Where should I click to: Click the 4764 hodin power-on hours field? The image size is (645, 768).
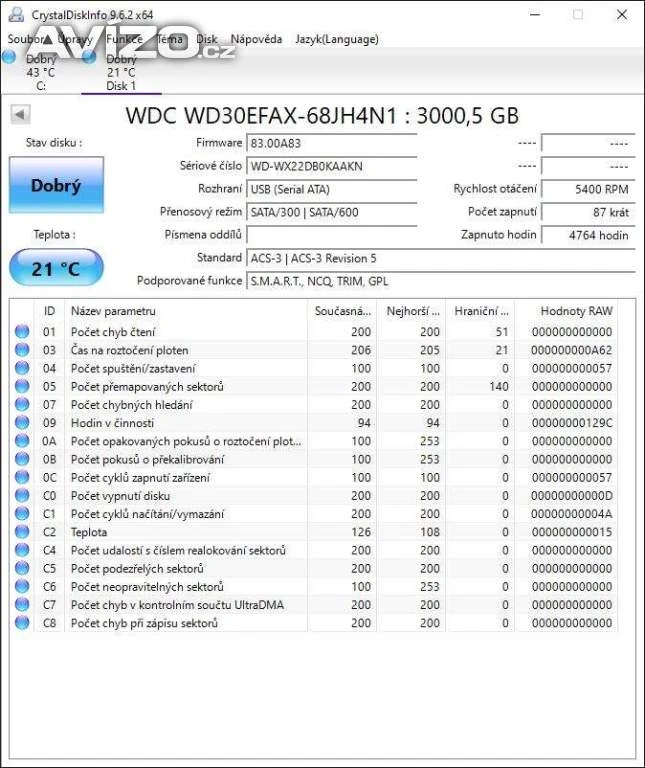pyautogui.click(x=588, y=235)
